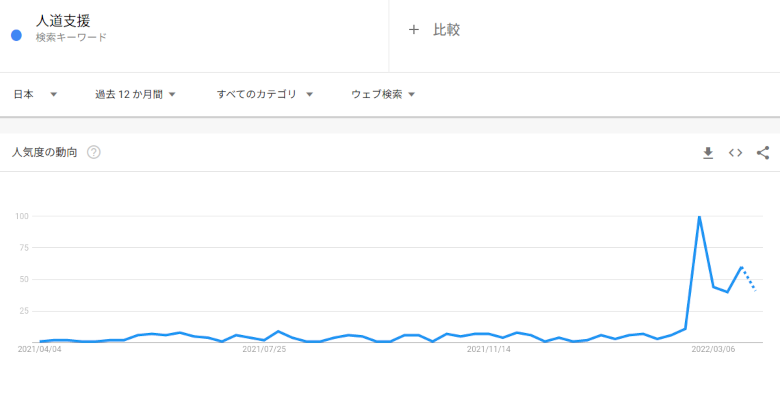The height and width of the screenshot is (402, 780).
Task: Edit the 人道支援 search term
Action: click(x=63, y=21)
